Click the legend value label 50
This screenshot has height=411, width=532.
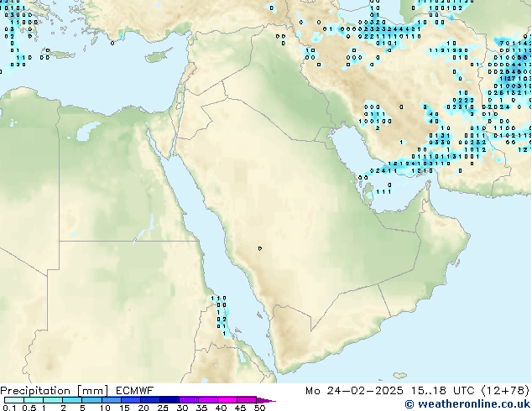point(259,408)
